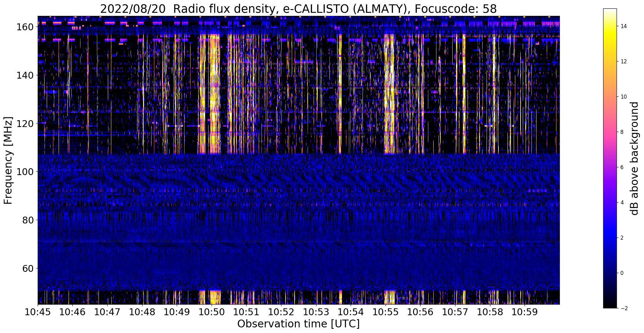Click the bright burst at 10:50 near 130 MHz
The height and width of the screenshot is (333, 644).
pos(214,99)
